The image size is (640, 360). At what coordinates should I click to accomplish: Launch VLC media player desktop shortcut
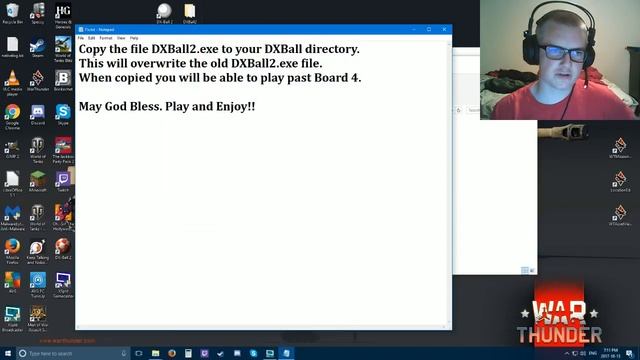click(x=12, y=82)
